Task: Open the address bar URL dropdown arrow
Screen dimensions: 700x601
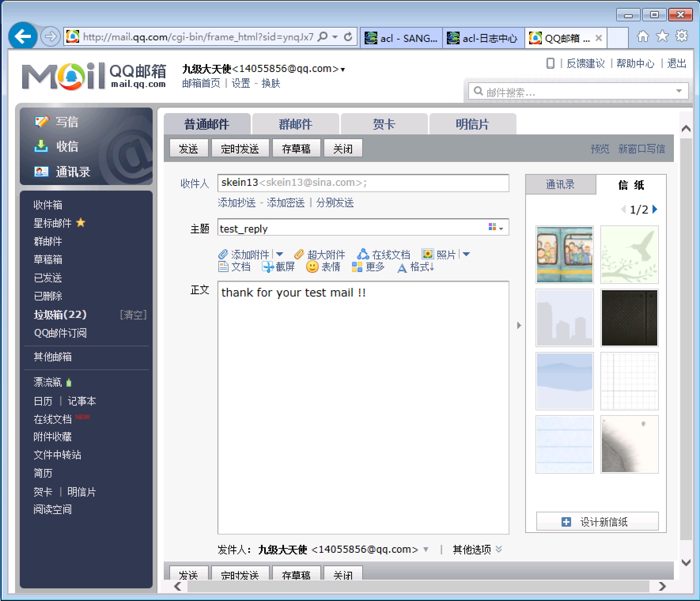Action: [x=335, y=37]
